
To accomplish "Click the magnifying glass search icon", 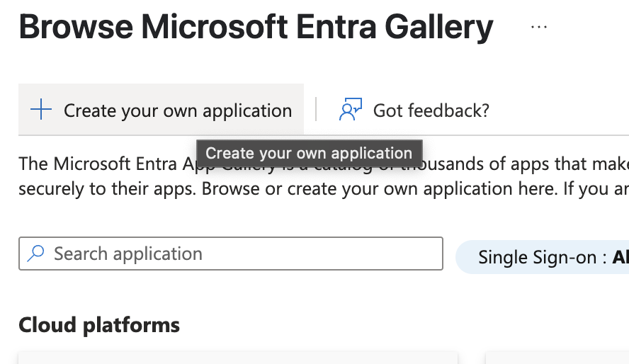I will pos(35,254).
